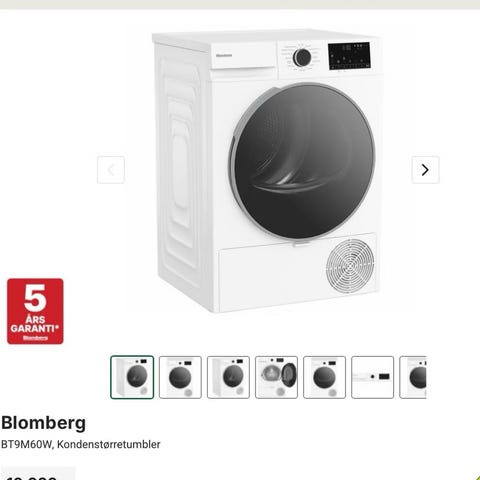Select the first thumbnail with green border
The height and width of the screenshot is (480, 480).
click(x=132, y=377)
